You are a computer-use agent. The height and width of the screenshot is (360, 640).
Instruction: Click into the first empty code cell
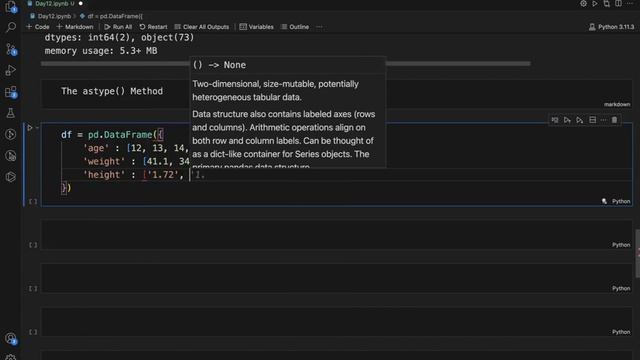(336, 235)
